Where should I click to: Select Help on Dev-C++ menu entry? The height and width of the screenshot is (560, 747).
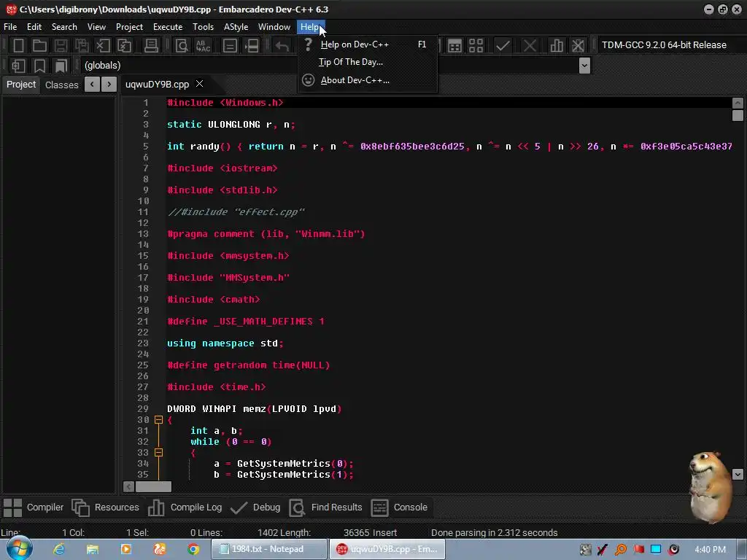(x=368, y=44)
